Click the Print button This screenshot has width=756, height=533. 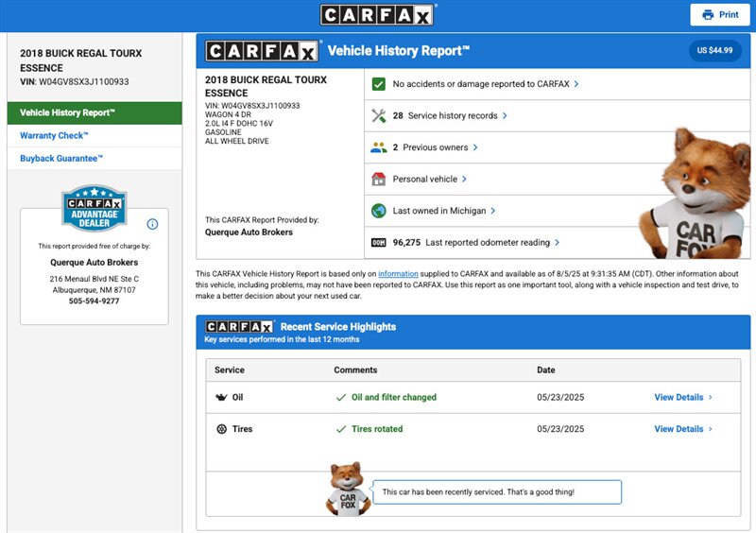[720, 14]
